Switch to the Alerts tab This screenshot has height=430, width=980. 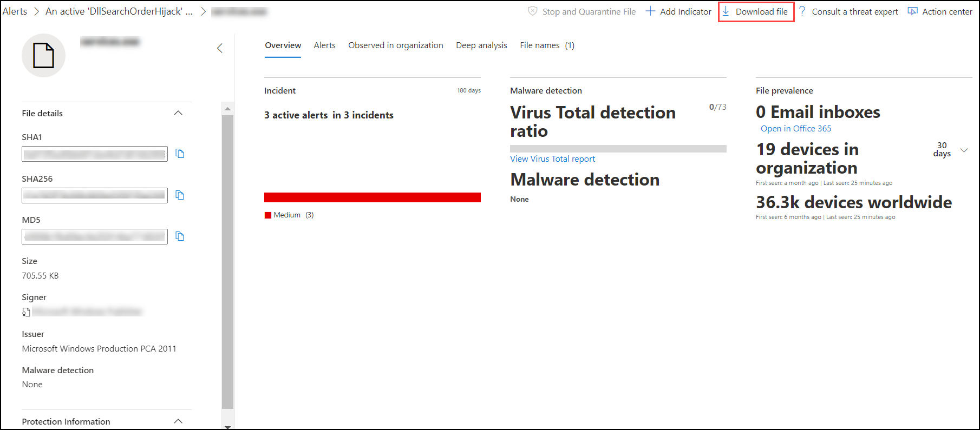(325, 45)
